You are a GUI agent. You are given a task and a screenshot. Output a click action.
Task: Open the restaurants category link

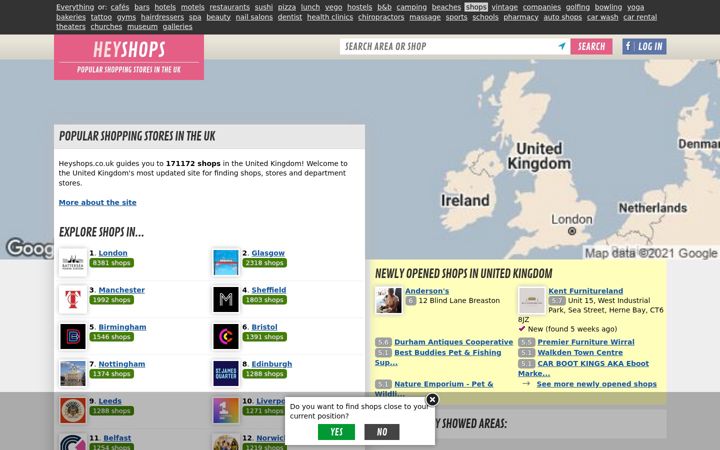[230, 7]
